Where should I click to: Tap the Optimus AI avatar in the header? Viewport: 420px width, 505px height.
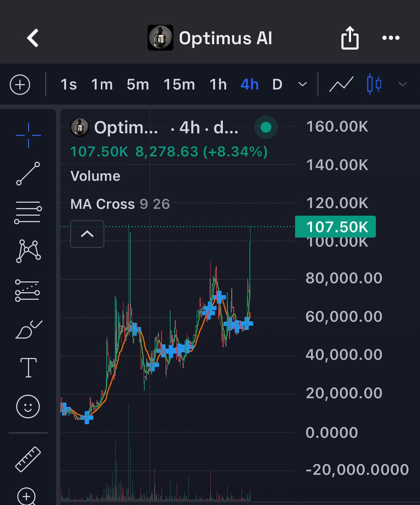(160, 38)
